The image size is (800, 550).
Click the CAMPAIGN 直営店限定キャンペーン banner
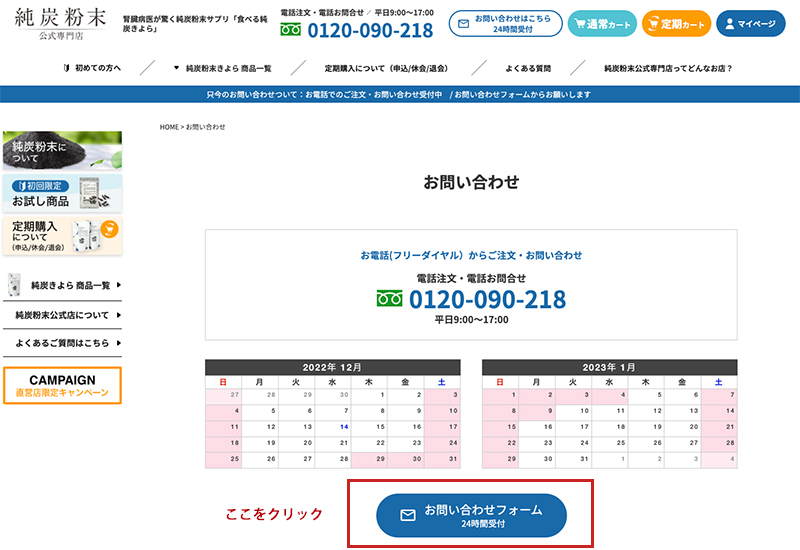tap(62, 386)
